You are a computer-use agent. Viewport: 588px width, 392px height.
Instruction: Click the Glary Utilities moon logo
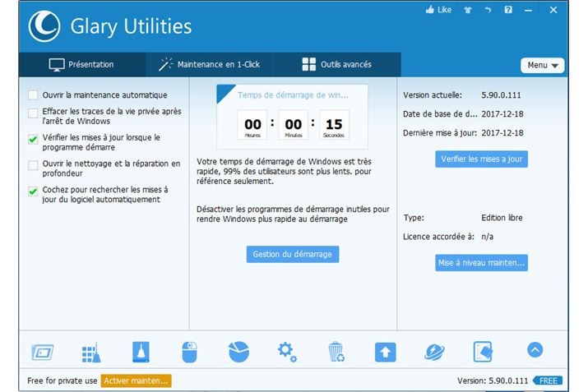click(44, 26)
